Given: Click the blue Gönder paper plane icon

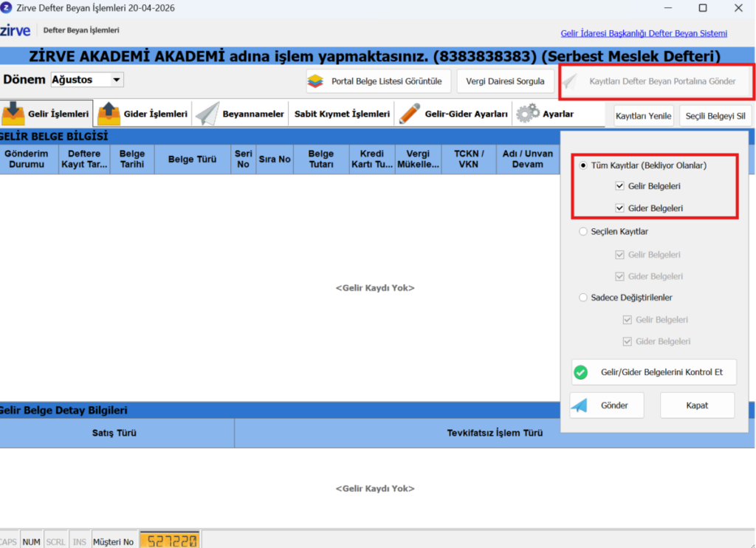Looking at the screenshot, I should click(580, 405).
